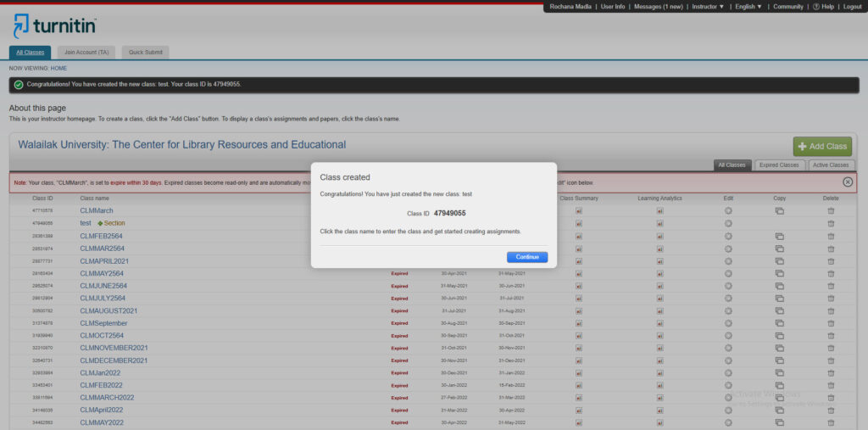Click the Logout link
Image resolution: width=868 pixels, height=430 pixels.
click(853, 7)
